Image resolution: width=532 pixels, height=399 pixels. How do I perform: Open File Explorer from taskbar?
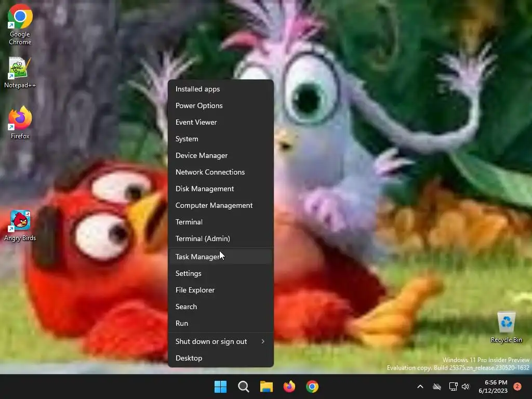coord(267,387)
